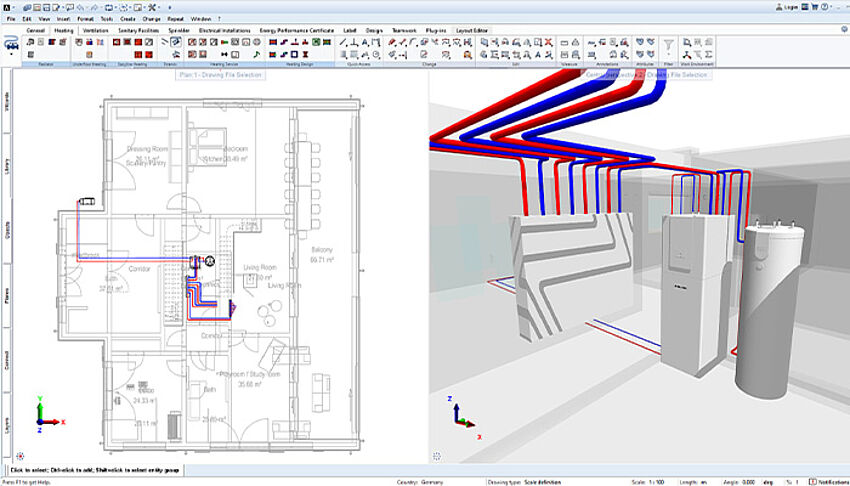Open the Ventilation ribbon tab

coord(95,30)
